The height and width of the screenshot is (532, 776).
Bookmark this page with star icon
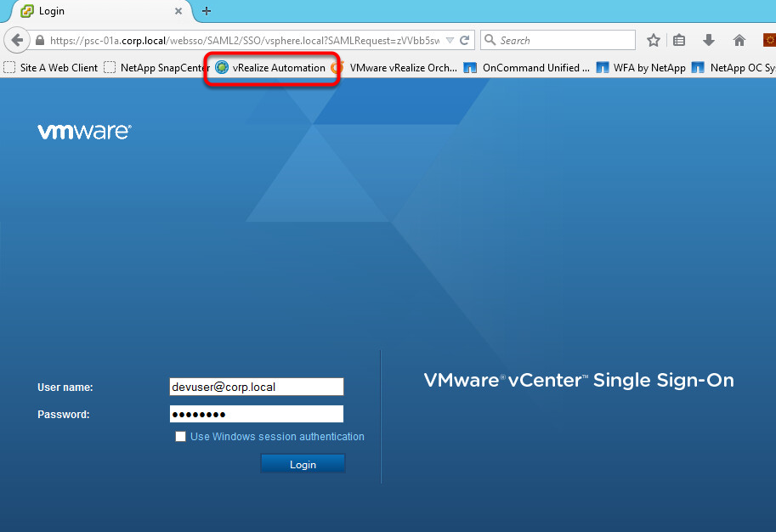click(x=654, y=40)
